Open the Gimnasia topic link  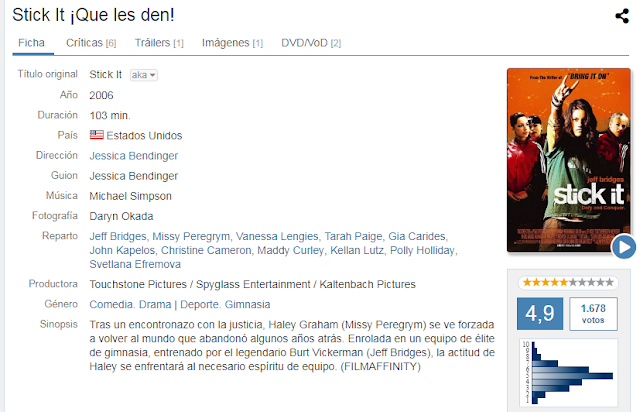[247, 305]
